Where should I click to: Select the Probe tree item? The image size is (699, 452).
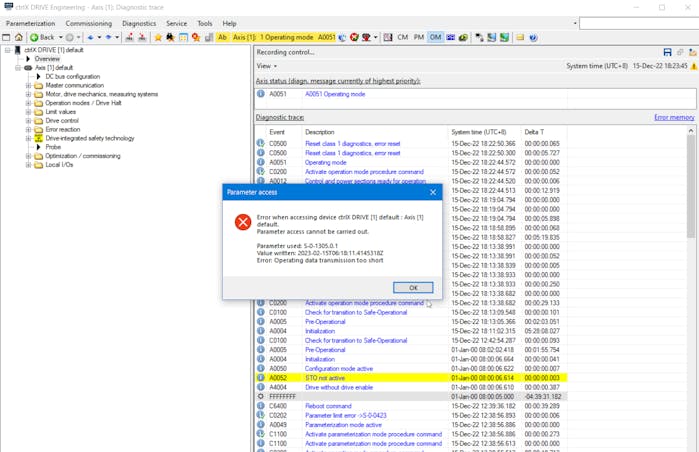pos(53,147)
